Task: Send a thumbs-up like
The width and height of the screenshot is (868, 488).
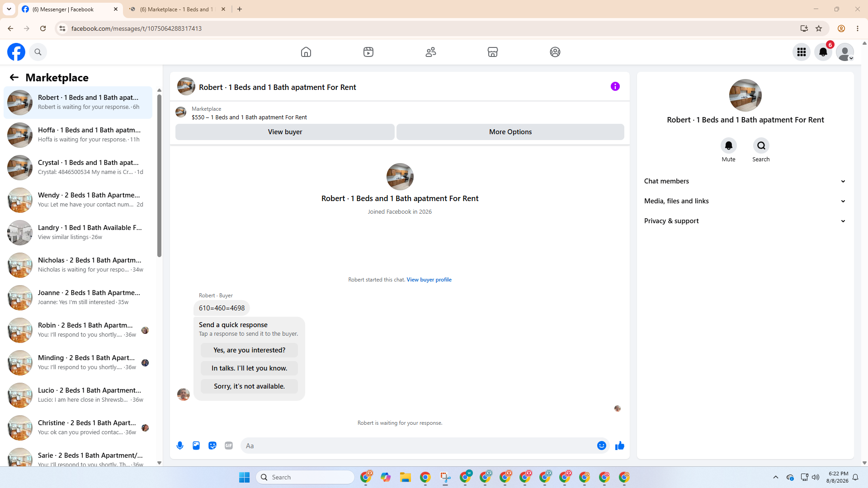Action: click(x=620, y=446)
